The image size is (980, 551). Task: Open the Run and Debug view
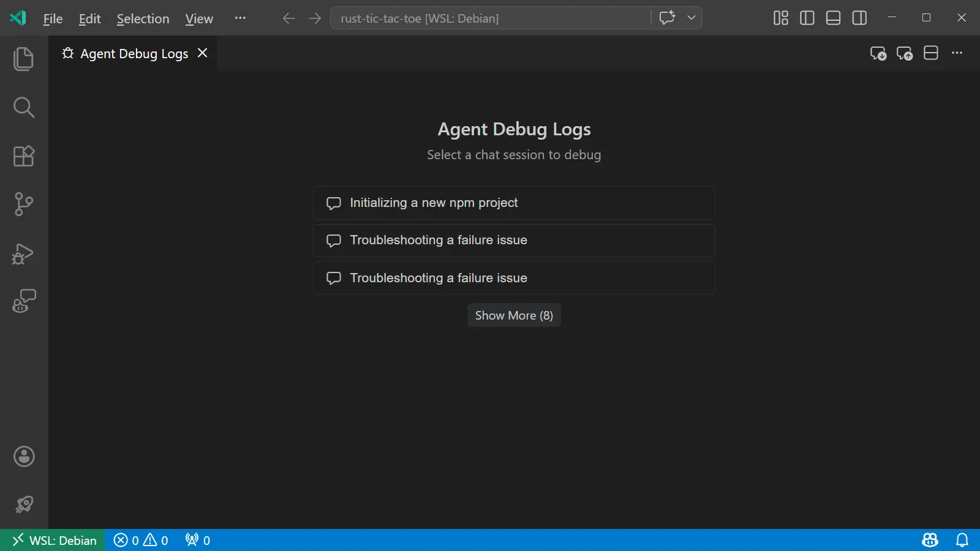coord(23,253)
